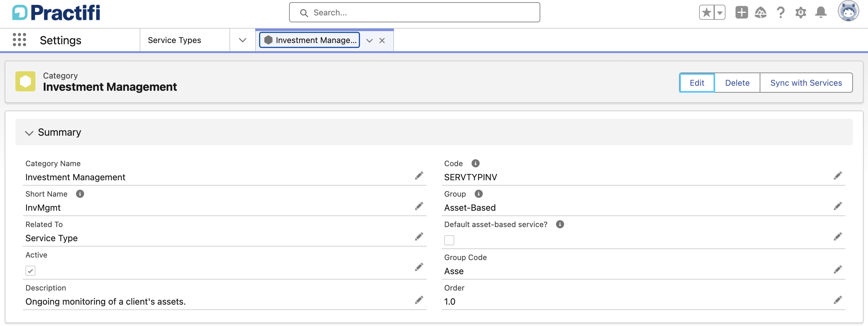Click in the global Search field
This screenshot has width=868, height=326.
(x=414, y=13)
